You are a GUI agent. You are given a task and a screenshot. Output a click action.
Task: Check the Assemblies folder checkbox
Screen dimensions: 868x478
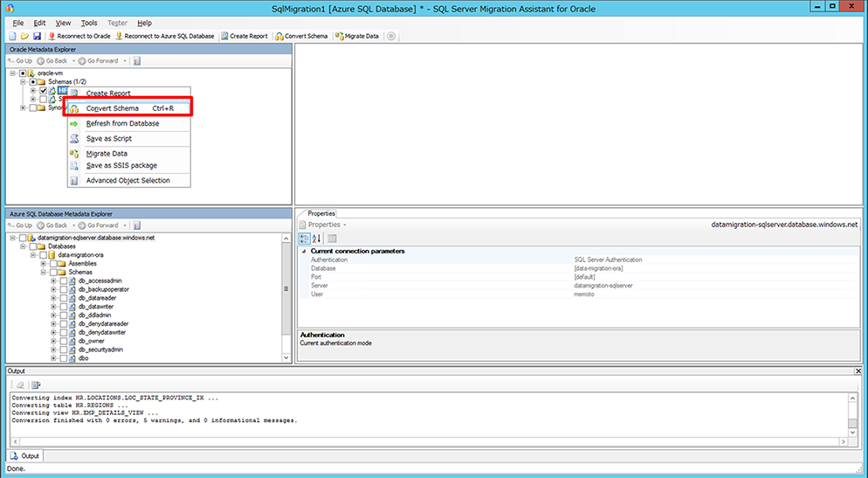53,264
